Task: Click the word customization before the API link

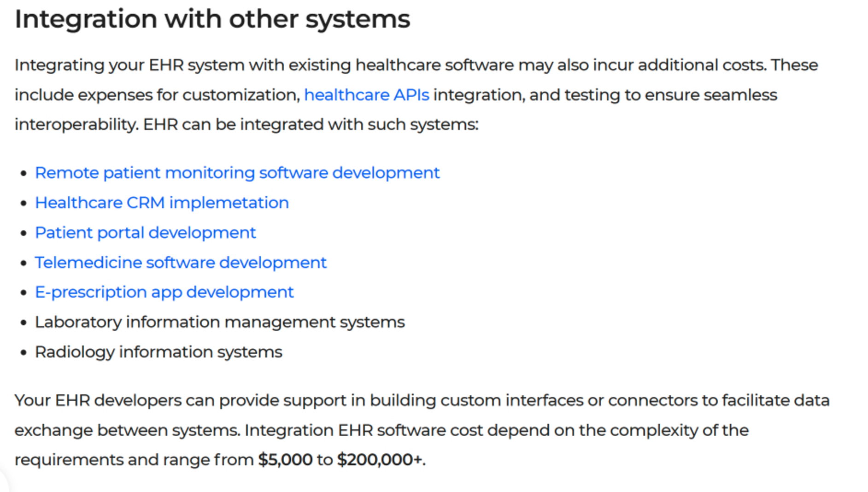Action: (x=241, y=95)
